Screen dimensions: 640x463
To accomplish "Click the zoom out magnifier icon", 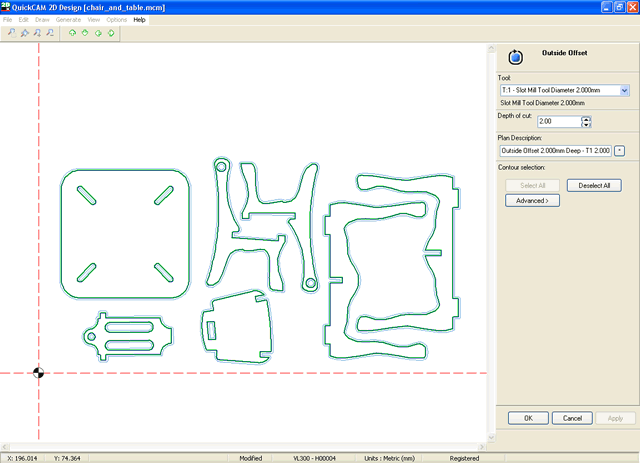I will (50, 33).
